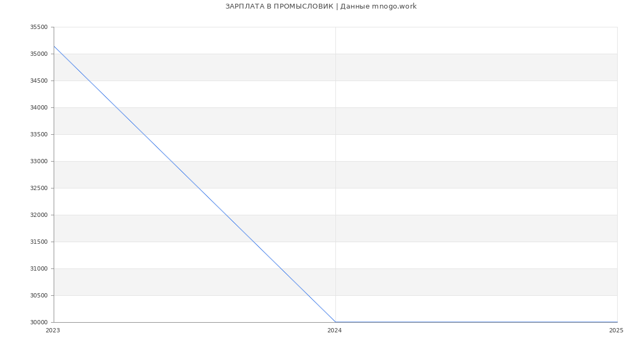The width and height of the screenshot is (644, 349).
Task: Click the 31500 y-axis label
Action: pos(39,242)
